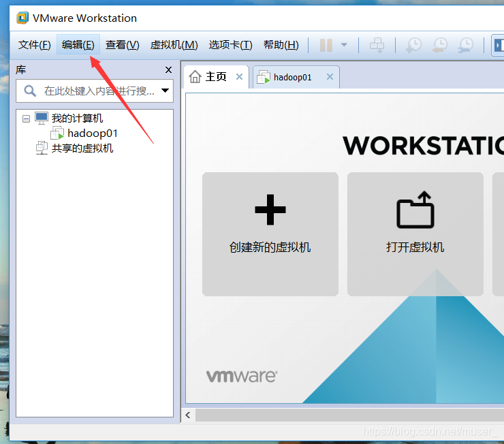Click the plus icon for new VM

[x=270, y=210]
